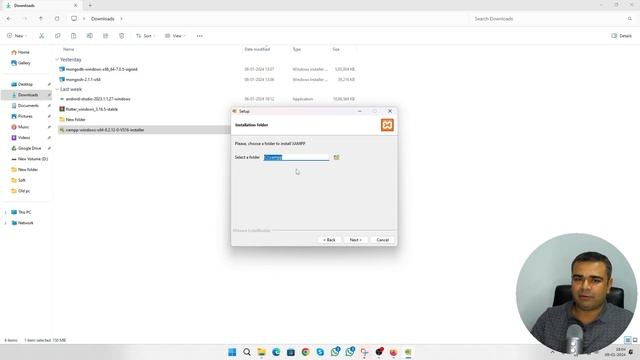Open Skype from the taskbar
The height and width of the screenshot is (360, 640).
[320, 352]
